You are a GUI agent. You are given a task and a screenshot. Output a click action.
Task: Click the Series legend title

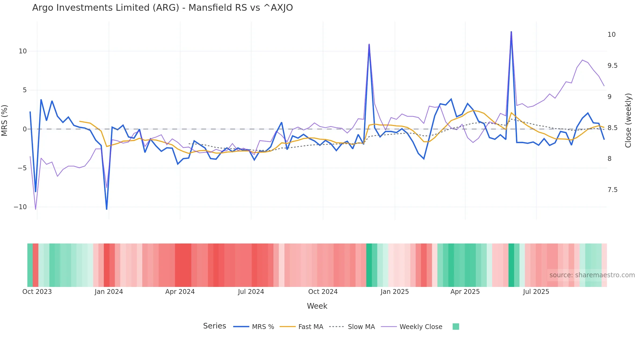(x=214, y=326)
